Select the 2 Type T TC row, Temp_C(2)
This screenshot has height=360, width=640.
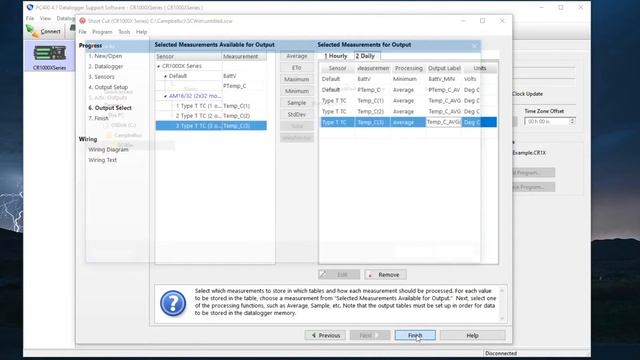click(x=211, y=116)
